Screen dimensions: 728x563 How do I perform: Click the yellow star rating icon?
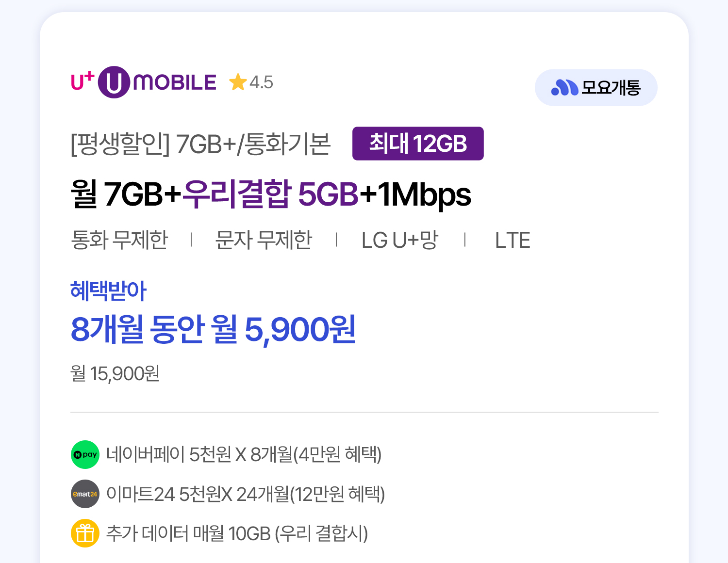click(238, 82)
